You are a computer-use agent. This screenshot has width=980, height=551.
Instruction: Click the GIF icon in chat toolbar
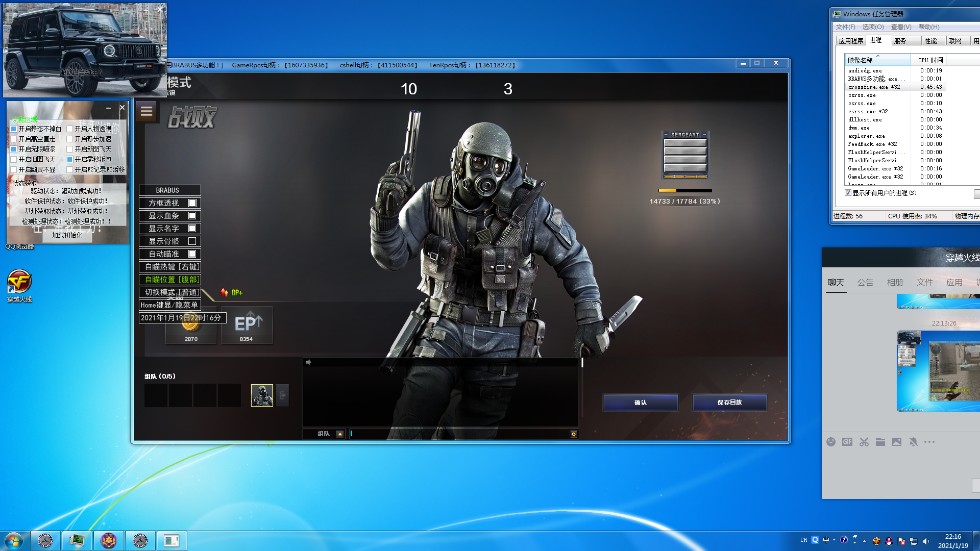847,442
